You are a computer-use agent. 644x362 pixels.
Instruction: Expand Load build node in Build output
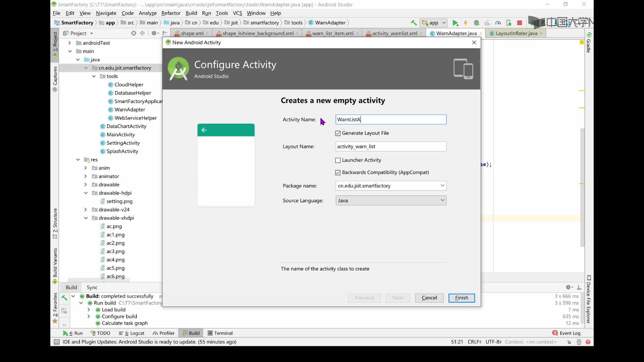pos(89,310)
